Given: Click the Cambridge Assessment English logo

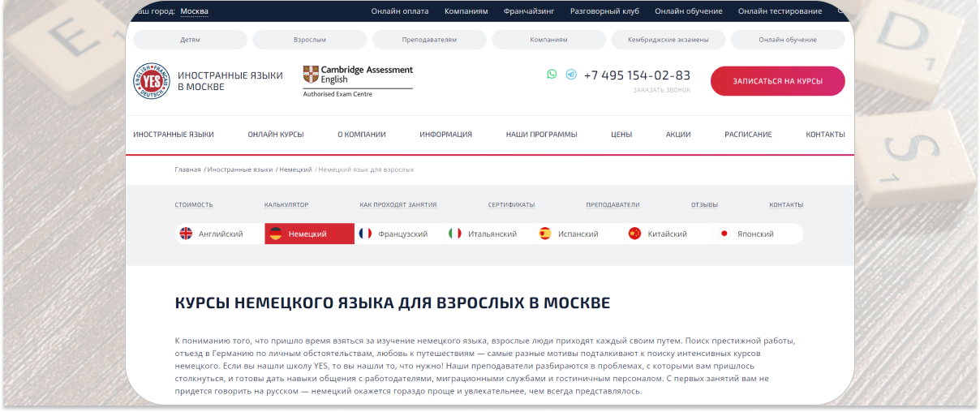Looking at the screenshot, I should pyautogui.click(x=357, y=81).
